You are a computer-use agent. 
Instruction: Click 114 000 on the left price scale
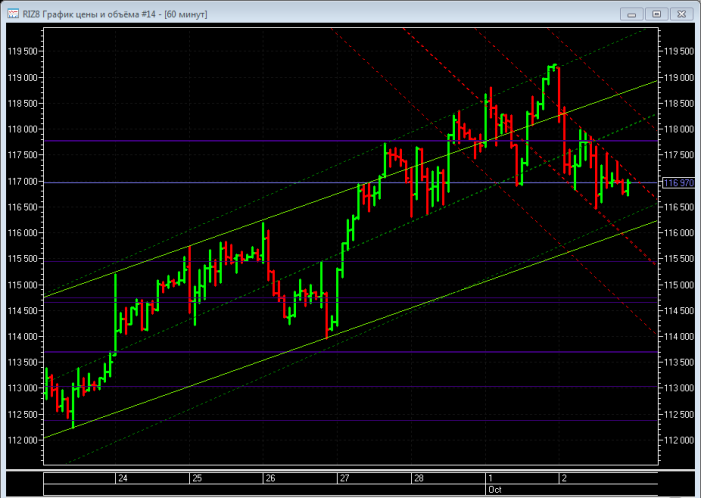click(23, 337)
